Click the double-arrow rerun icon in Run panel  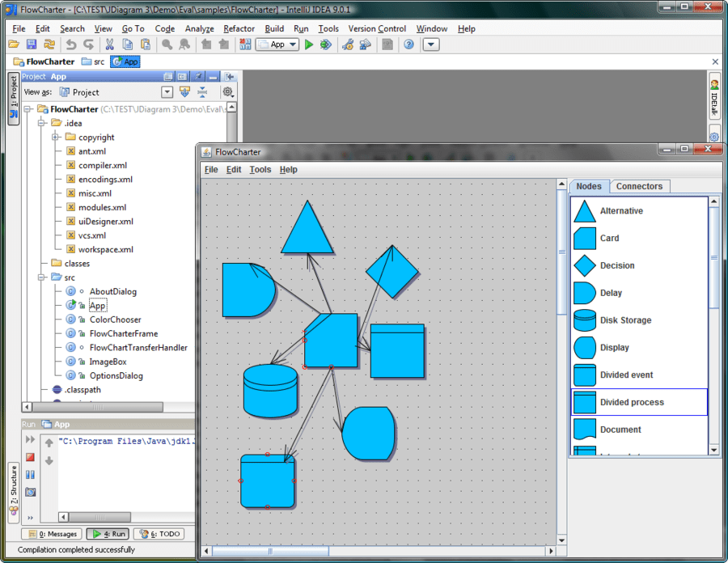click(x=30, y=439)
